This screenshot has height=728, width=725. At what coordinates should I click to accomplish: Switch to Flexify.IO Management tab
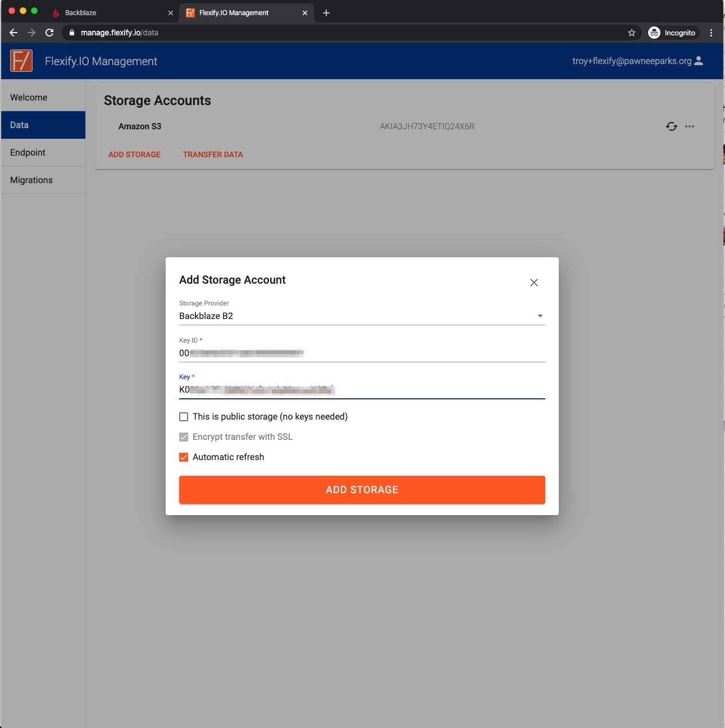tap(247, 12)
